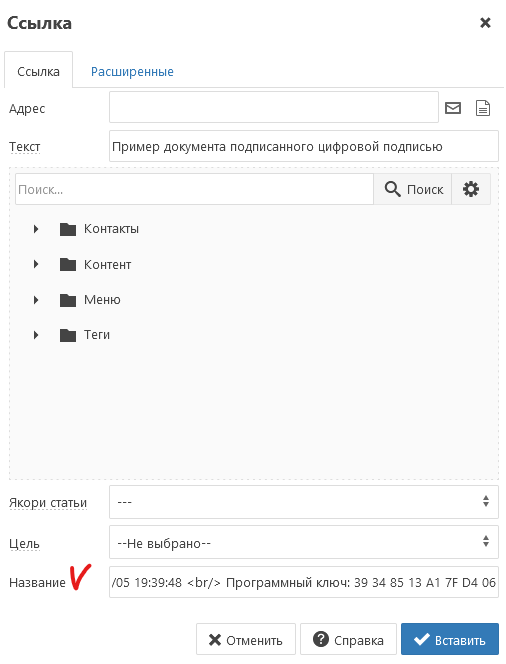
Task: Close the Ссылка dialog
Action: (485, 22)
